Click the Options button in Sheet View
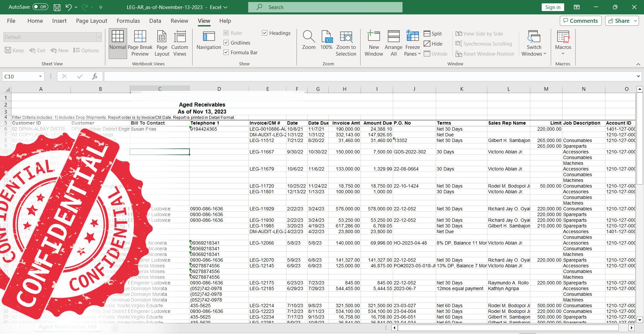This screenshot has width=644, height=334. tap(86, 50)
